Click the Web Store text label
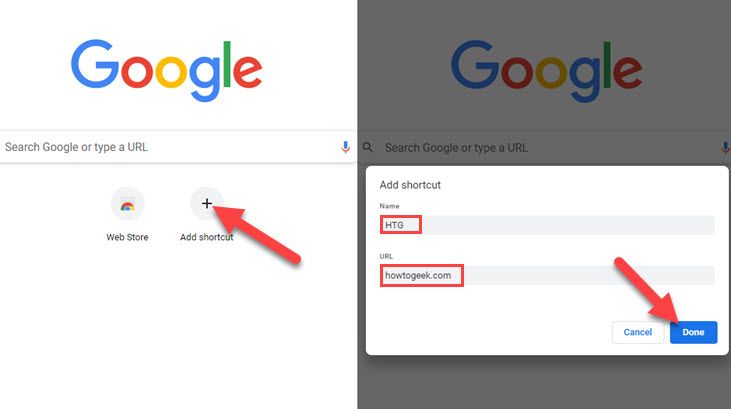 [127, 237]
